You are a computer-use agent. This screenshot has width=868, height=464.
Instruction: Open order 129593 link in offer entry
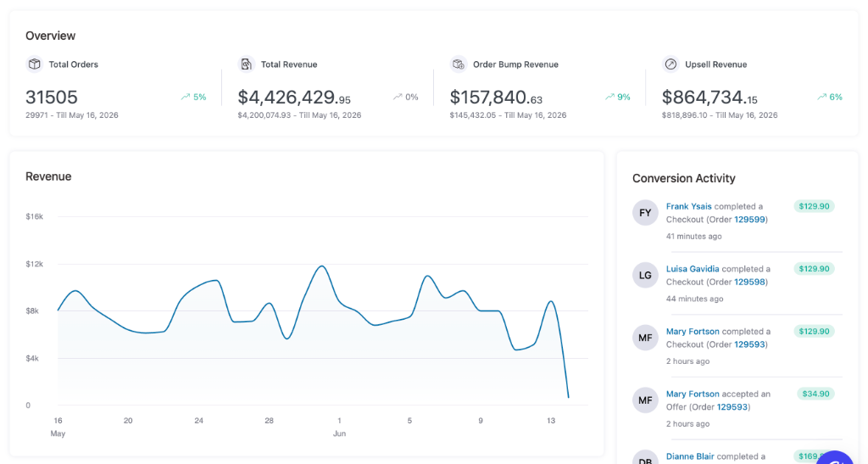[732, 407]
